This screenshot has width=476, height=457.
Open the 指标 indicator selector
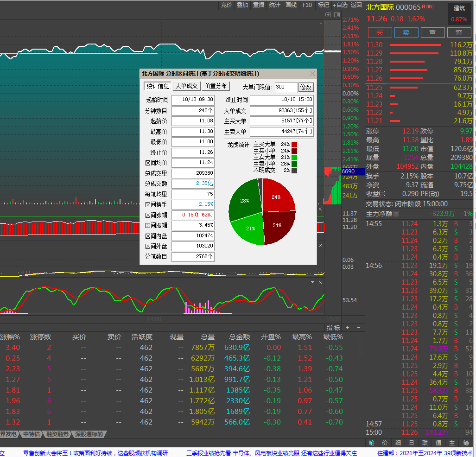[x=333, y=328]
